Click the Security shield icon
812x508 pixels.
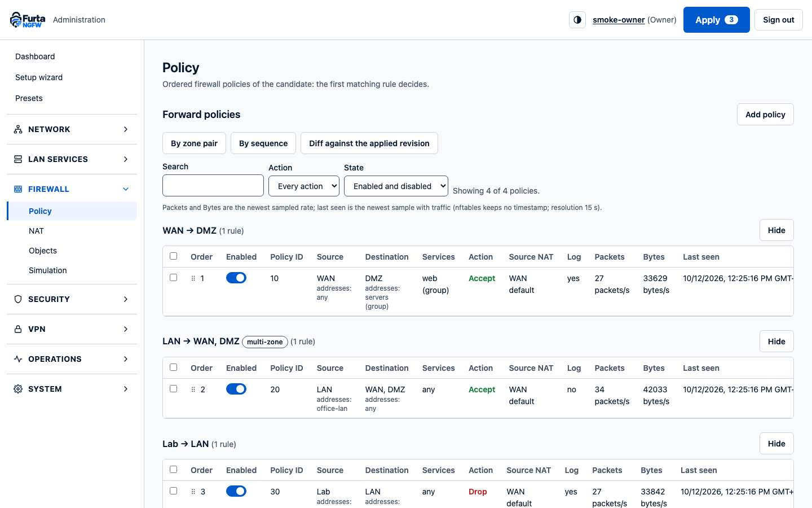[x=18, y=299]
